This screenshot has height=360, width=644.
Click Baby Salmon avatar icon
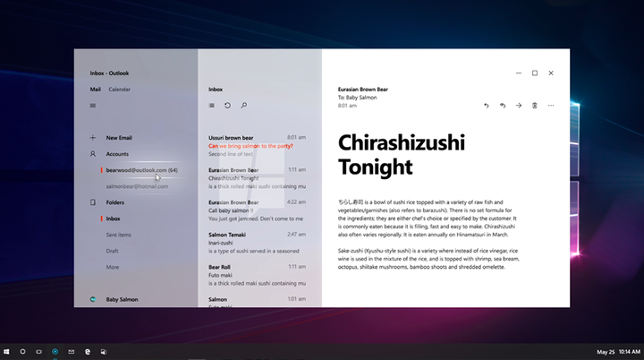pyautogui.click(x=93, y=299)
